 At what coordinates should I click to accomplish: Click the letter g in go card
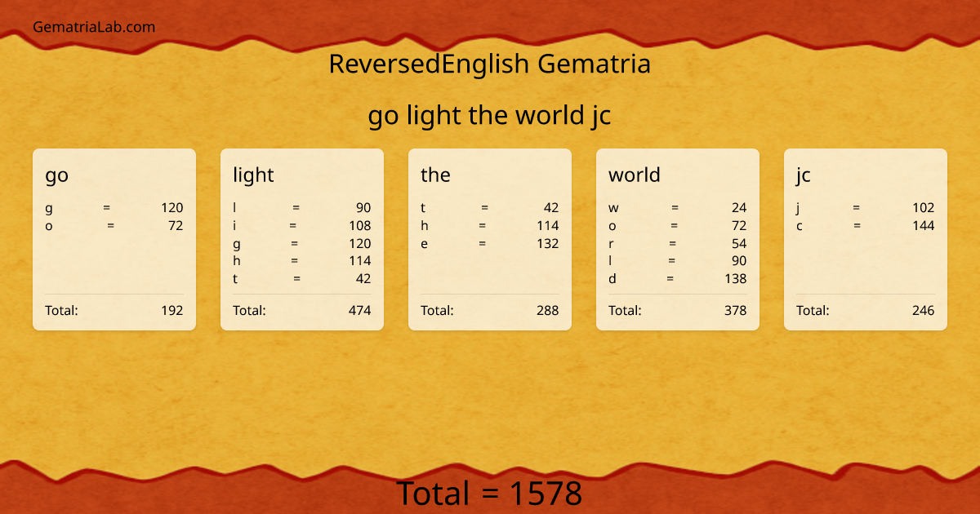(x=49, y=208)
